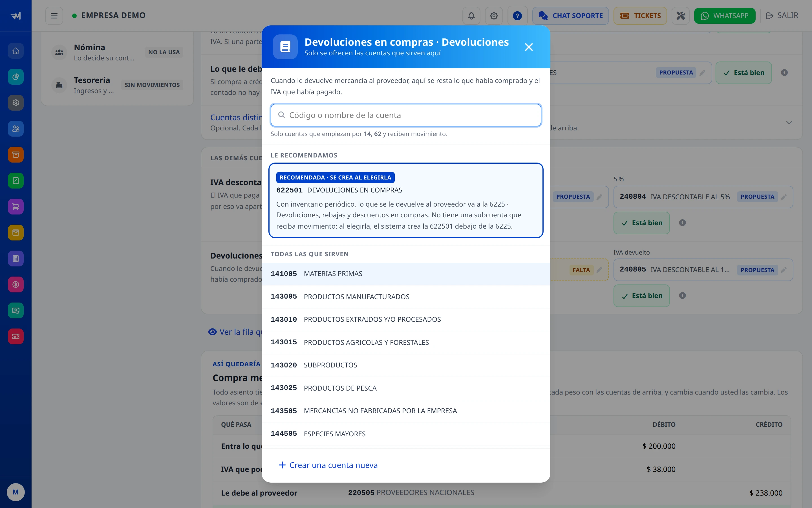Choose recommended account 622501 Devoluciones en compras
The width and height of the screenshot is (812, 508).
pos(406,201)
